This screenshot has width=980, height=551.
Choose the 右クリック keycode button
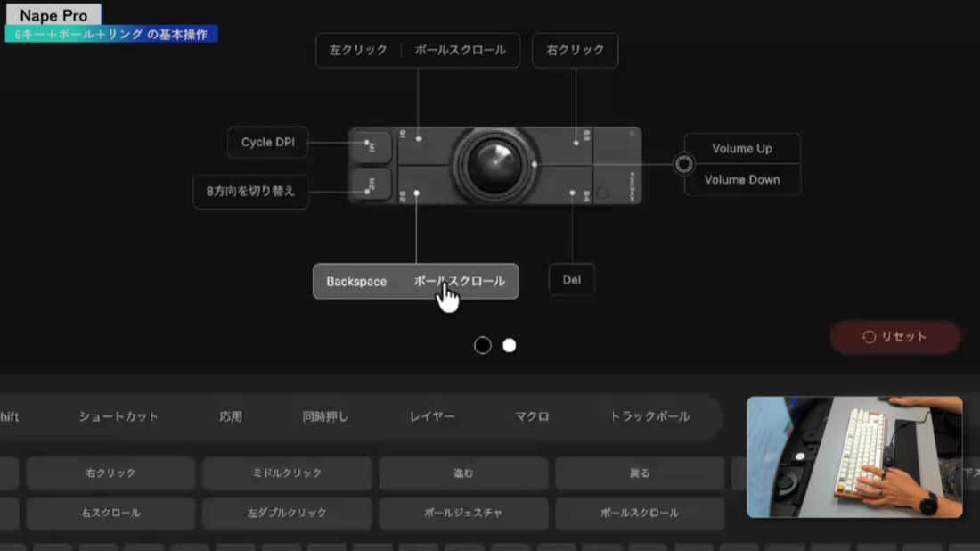(x=110, y=473)
